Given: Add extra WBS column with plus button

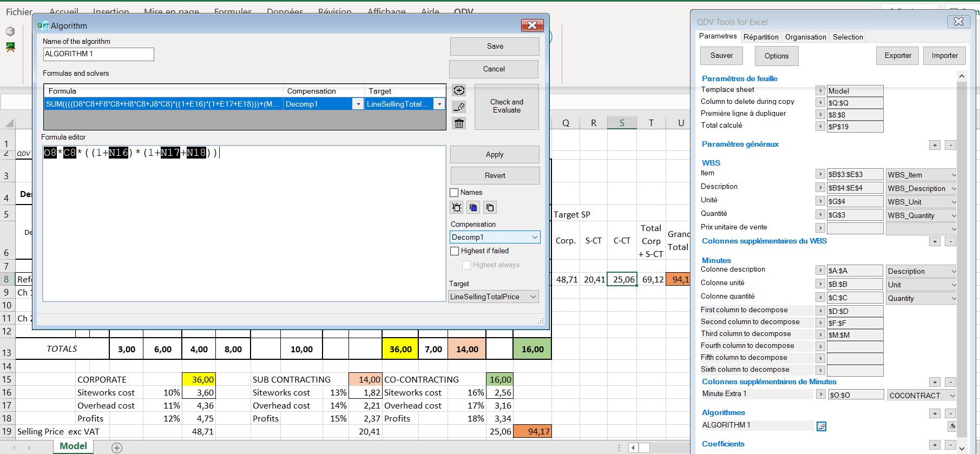Looking at the screenshot, I should (935, 241).
